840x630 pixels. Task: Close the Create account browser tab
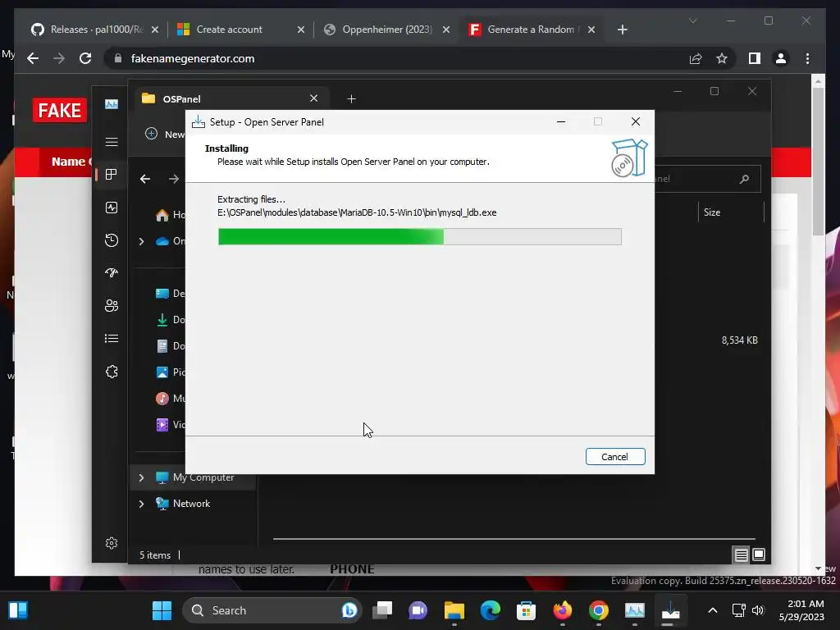tap(301, 30)
